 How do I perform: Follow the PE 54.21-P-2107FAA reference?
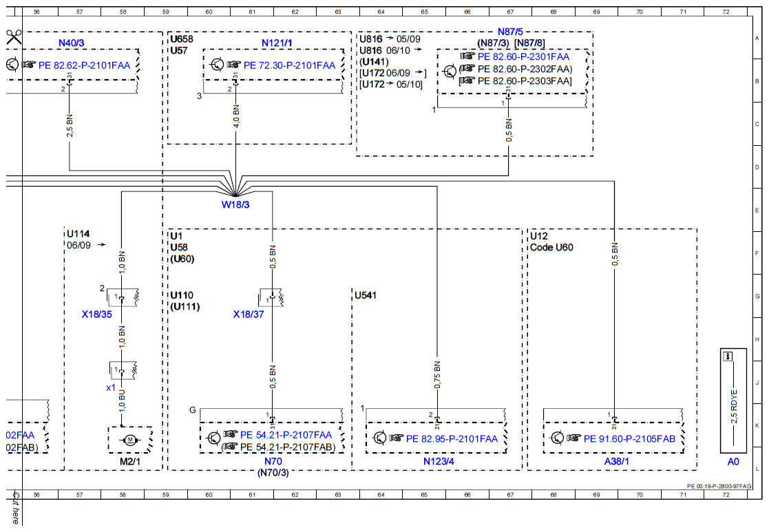tap(286, 435)
